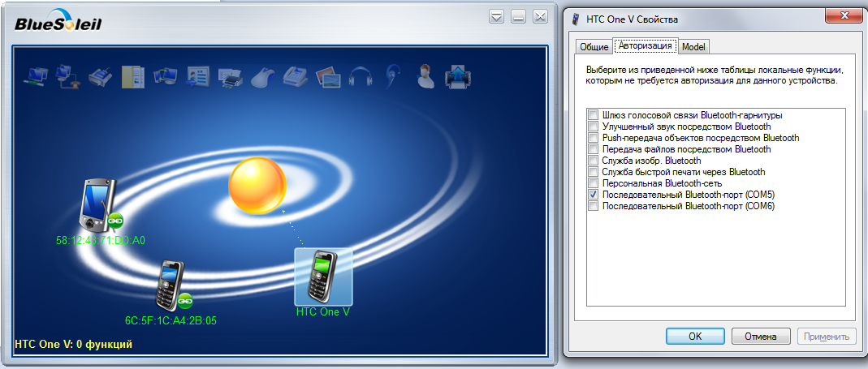Screen dimensions: 868x369
Task: Select the Dial-up Networking service icon
Action: (68, 75)
